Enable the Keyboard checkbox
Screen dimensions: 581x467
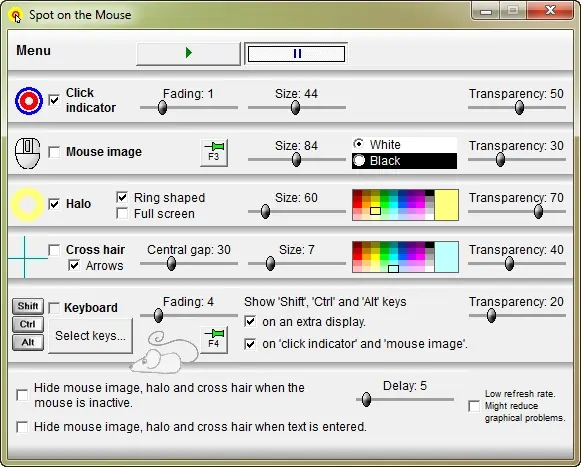tap(54, 308)
